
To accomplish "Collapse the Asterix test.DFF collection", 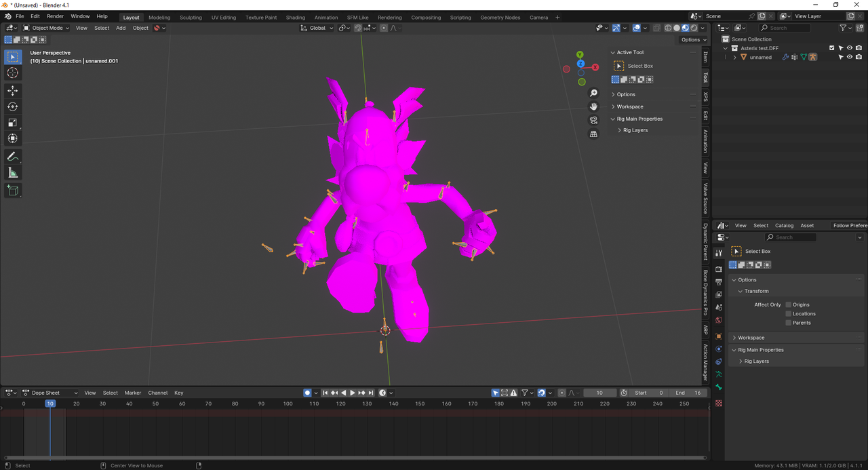I will 726,48.
